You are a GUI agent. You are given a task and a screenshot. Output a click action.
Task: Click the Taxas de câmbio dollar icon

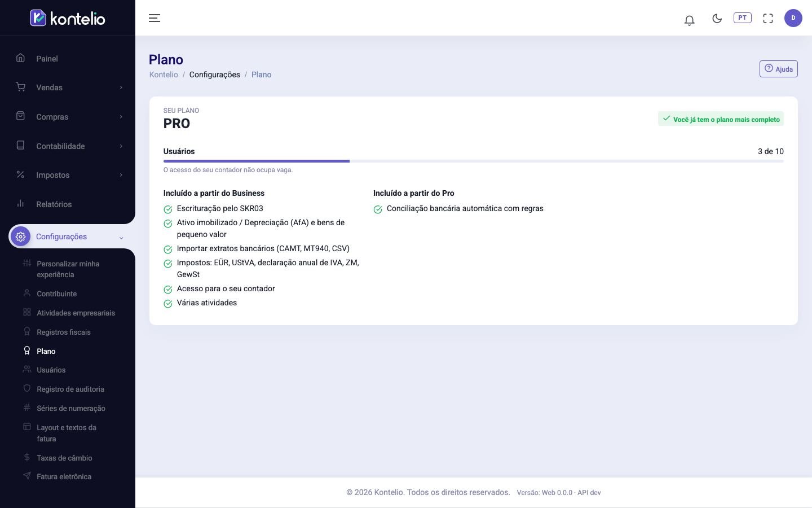27,457
